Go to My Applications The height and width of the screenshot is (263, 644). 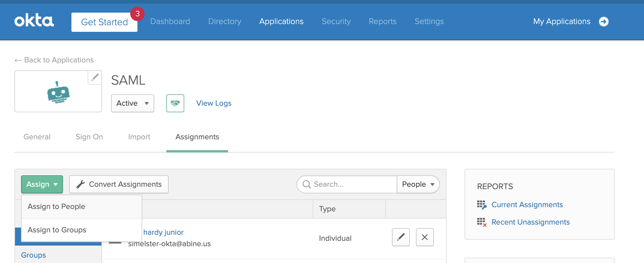pyautogui.click(x=562, y=21)
